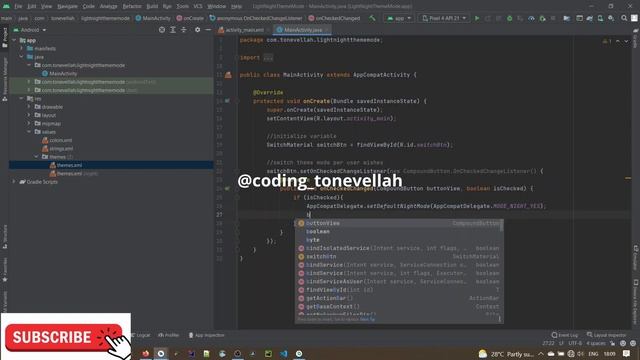640x360 pixels.
Task: Expand the layout folder
Action: click(x=29, y=115)
